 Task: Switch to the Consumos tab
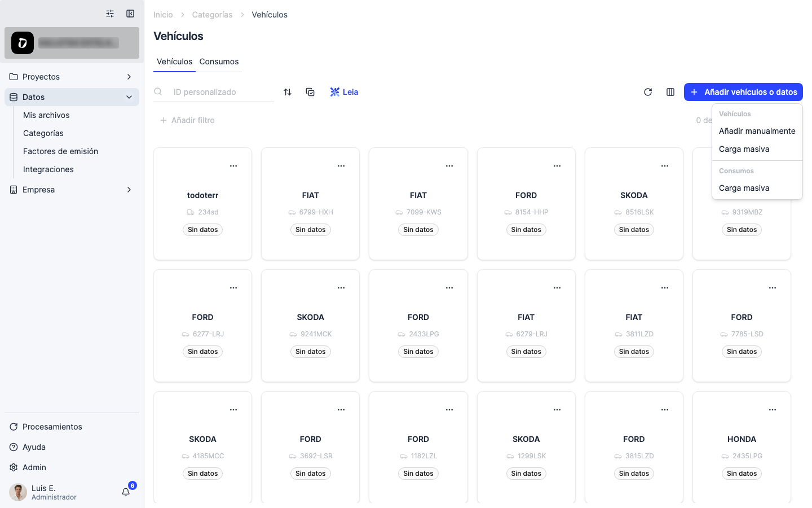click(x=219, y=62)
